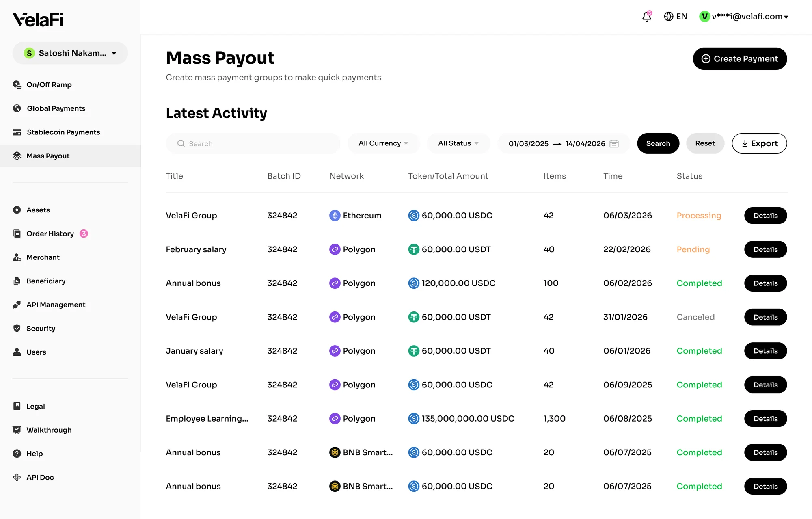Image resolution: width=812 pixels, height=519 pixels.
Task: Open the notifications bell icon
Action: point(646,17)
